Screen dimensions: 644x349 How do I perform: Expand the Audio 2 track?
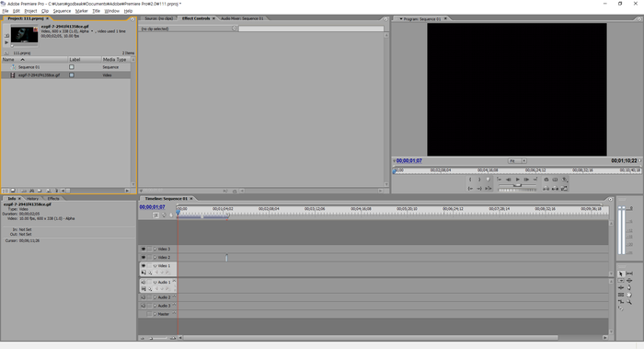[x=155, y=297]
